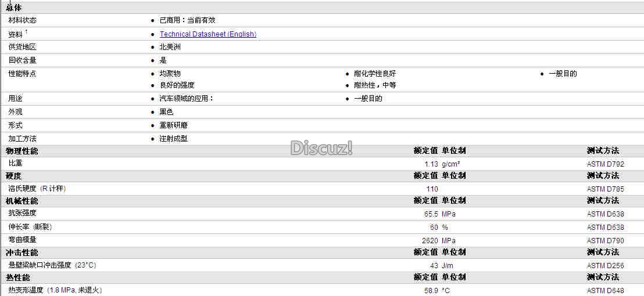The width and height of the screenshot is (644, 296).
Task: Click the 总体 section header
Action: click(x=14, y=8)
